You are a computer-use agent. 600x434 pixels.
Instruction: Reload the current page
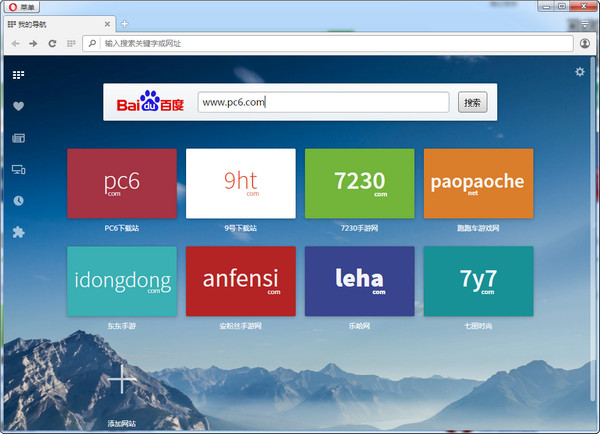point(52,44)
